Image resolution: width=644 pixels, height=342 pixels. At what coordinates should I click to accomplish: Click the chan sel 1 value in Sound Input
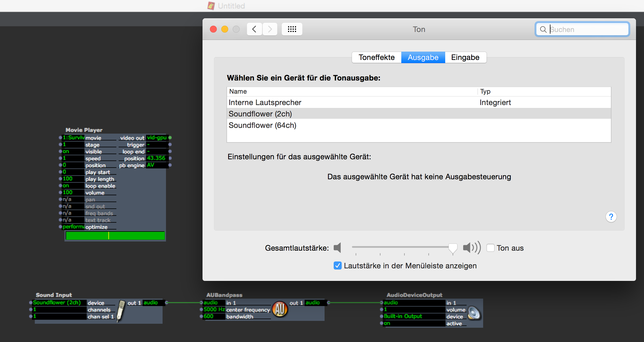pos(59,316)
